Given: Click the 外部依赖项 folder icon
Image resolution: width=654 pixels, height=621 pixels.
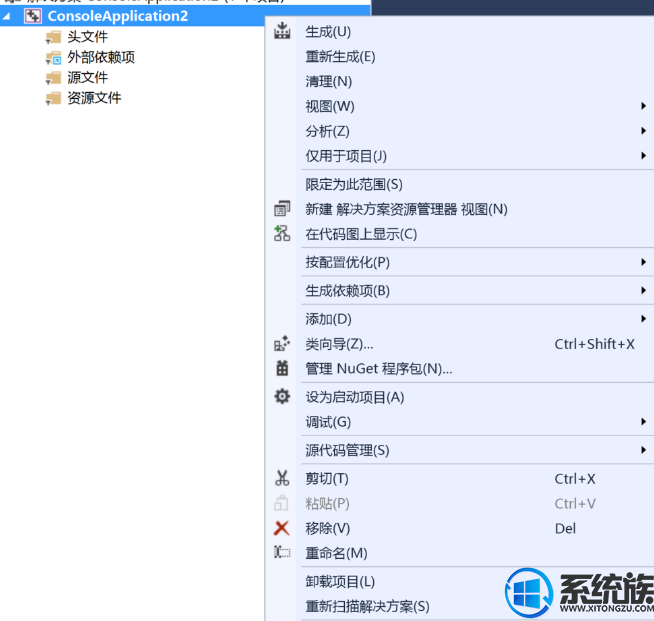Looking at the screenshot, I should coord(53,58).
